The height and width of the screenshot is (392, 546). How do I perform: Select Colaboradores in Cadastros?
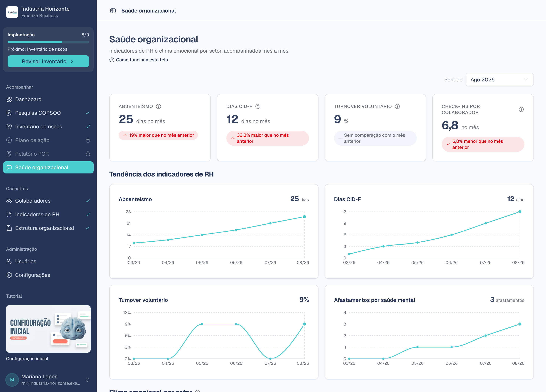pos(48,201)
